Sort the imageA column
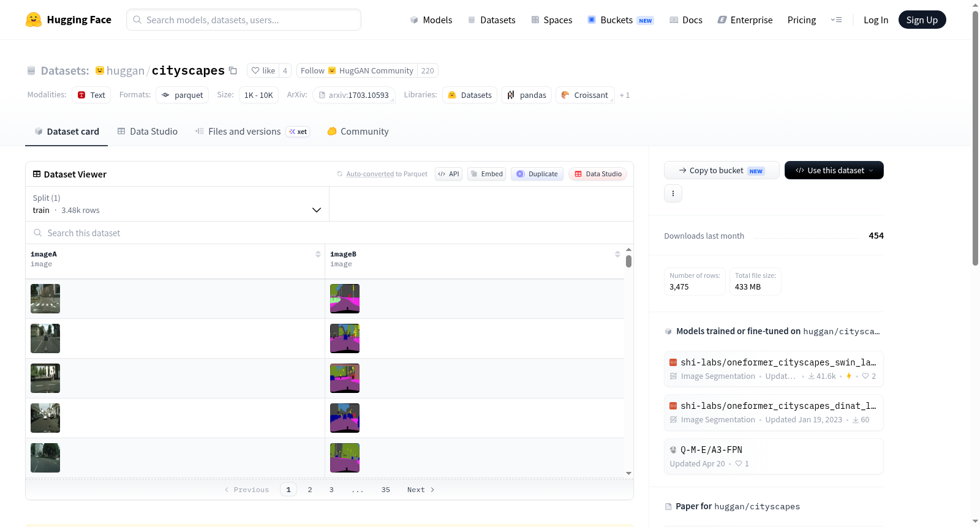 pos(318,254)
